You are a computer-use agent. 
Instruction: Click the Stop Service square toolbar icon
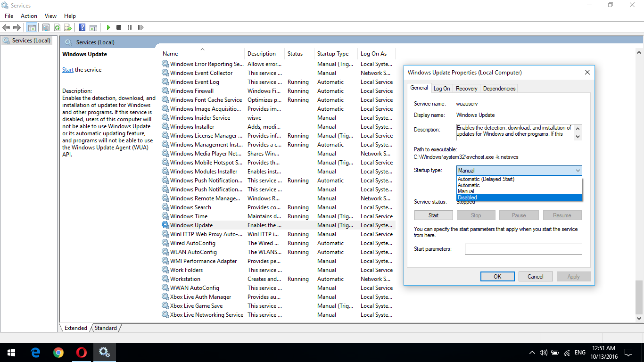[119, 28]
